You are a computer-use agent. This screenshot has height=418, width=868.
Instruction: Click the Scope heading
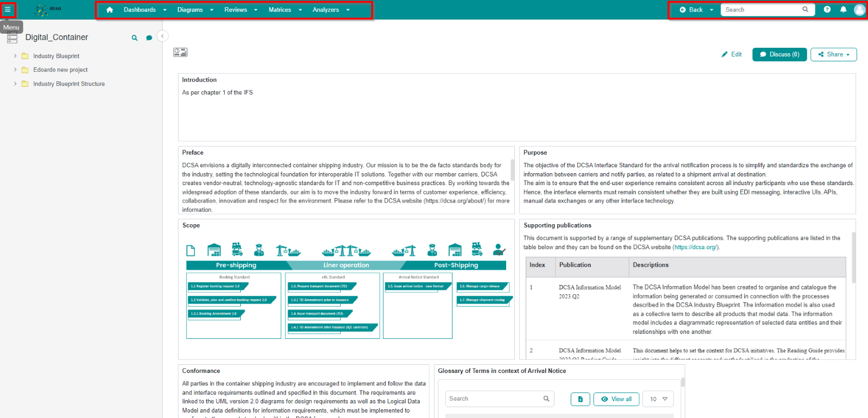[x=191, y=225]
